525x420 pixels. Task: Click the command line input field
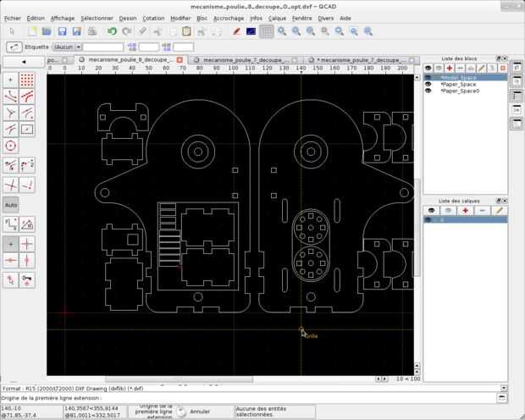pyautogui.click(x=296, y=397)
